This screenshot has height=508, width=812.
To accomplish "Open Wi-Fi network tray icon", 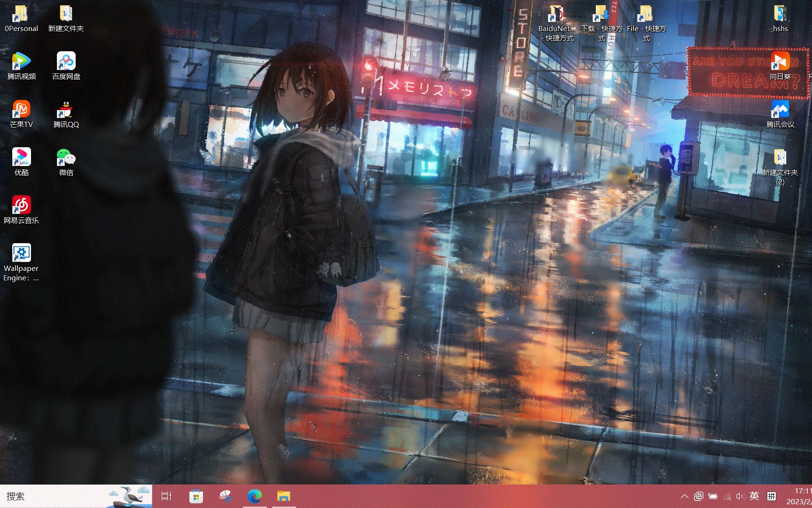I will [727, 496].
